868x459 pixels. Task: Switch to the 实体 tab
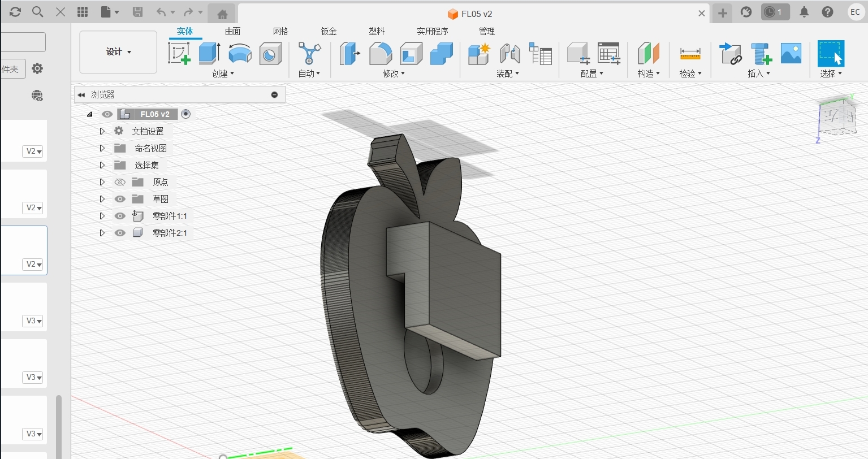click(x=185, y=31)
